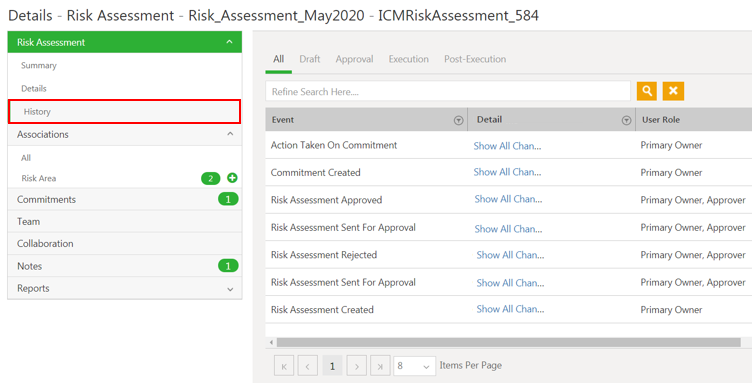The image size is (756, 384).
Task: Click the horizontal scrollbar under the table
Action: (508, 343)
